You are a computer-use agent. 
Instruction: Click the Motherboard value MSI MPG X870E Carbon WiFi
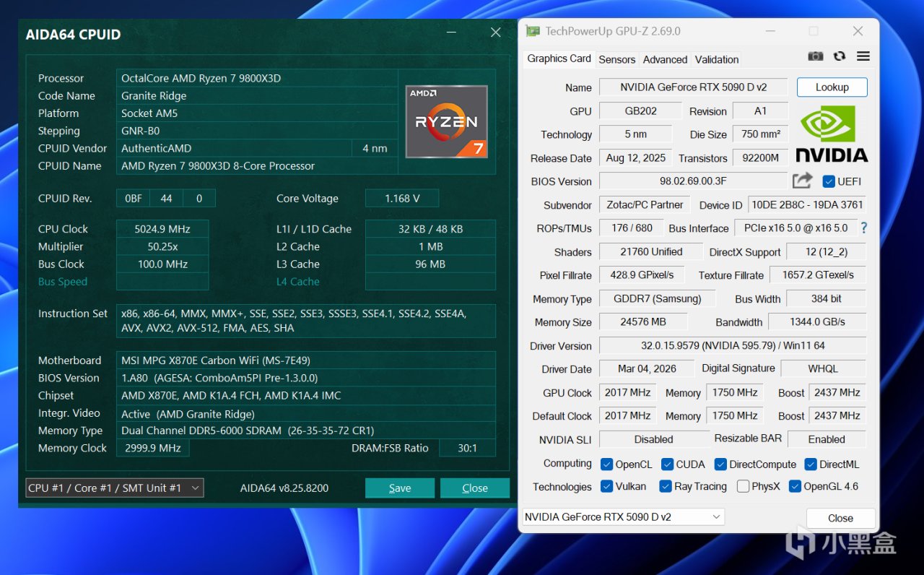pos(306,360)
